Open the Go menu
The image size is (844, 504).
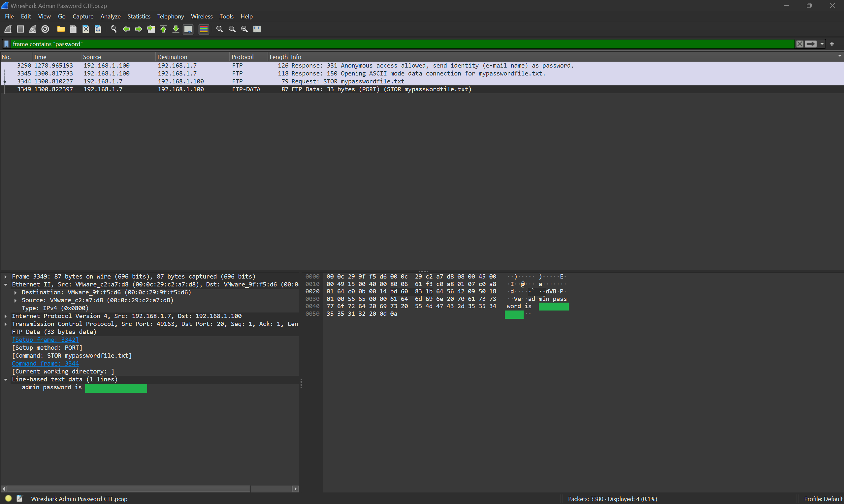(x=61, y=16)
